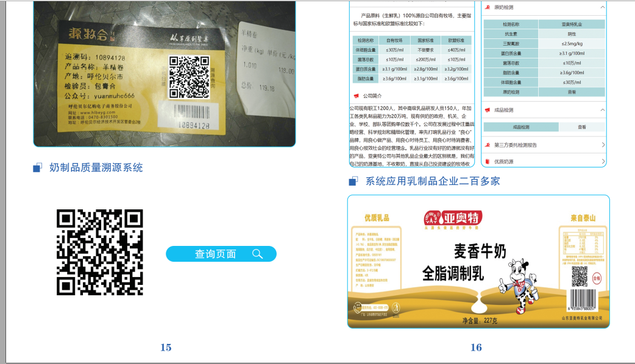Click 源牧合 brand name in photo
Image resolution: width=635 pixels, height=364 pixels.
tap(88, 34)
